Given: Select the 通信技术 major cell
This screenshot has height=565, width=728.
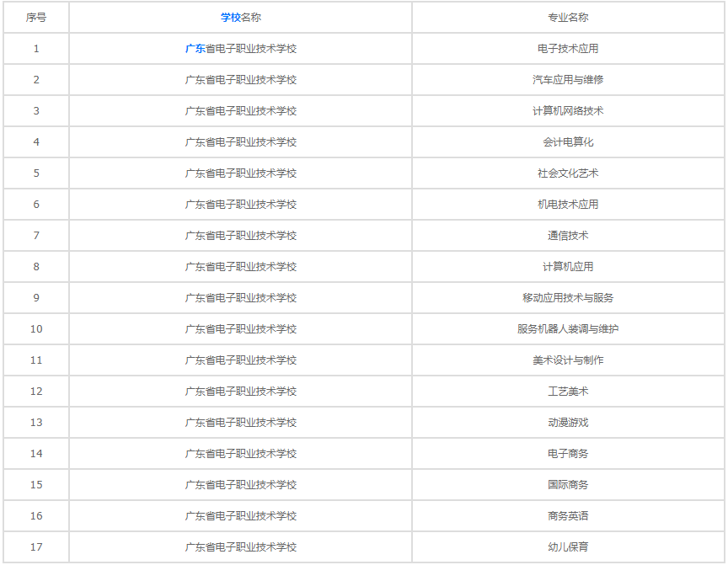Looking at the screenshot, I should click(x=567, y=236).
